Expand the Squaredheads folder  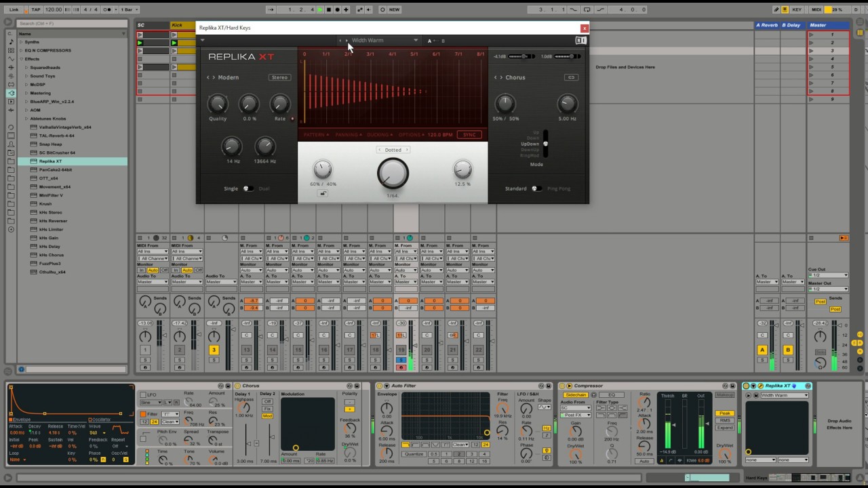[26, 68]
